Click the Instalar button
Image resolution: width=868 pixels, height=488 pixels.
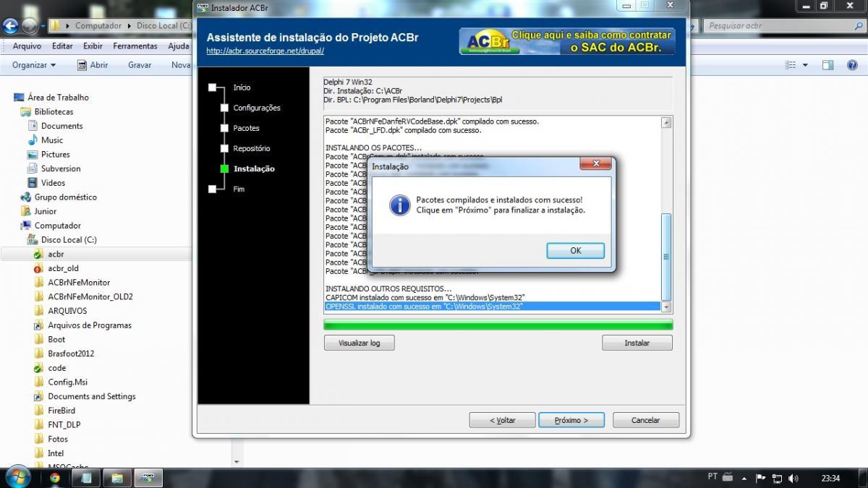point(637,343)
